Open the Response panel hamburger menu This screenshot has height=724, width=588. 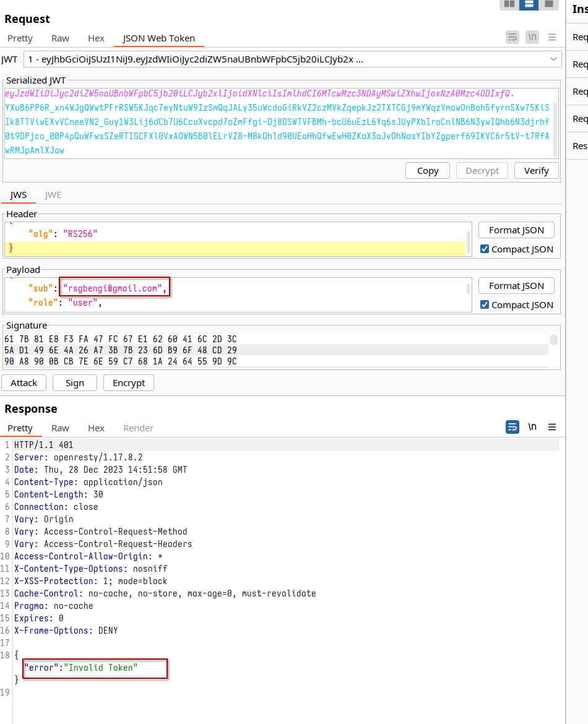[552, 427]
